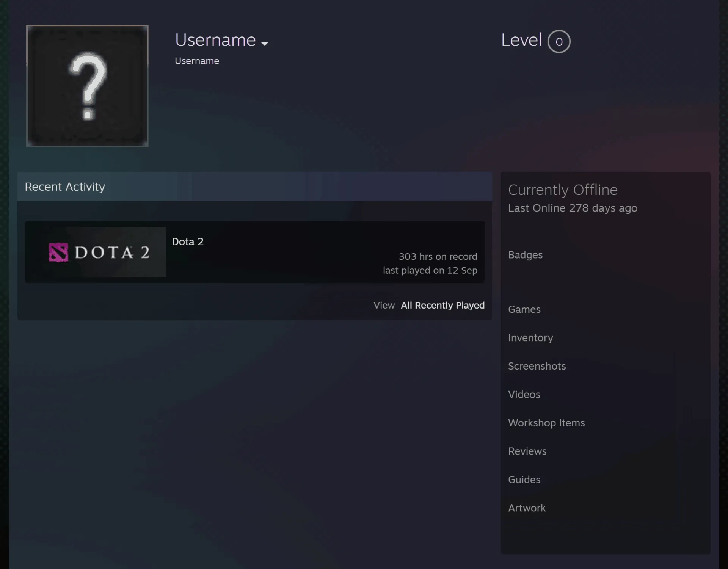Click the Level 0 badge circle
The image size is (728, 569).
pos(559,41)
